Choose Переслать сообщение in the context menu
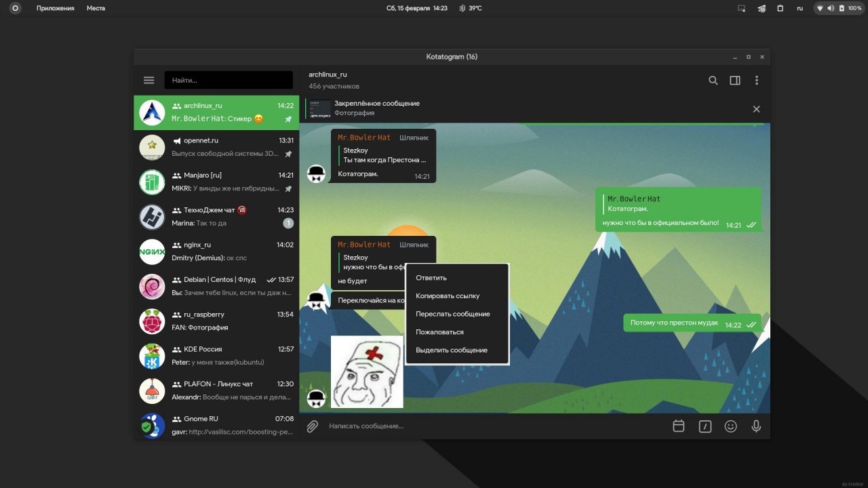Image resolution: width=868 pixels, height=488 pixels. pyautogui.click(x=457, y=314)
